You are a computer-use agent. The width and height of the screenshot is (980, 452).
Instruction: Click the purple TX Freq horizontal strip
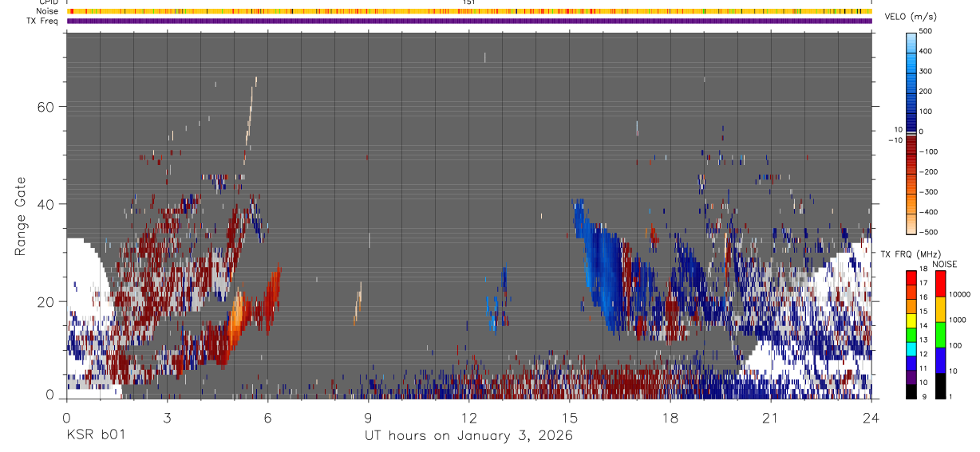pos(469,21)
